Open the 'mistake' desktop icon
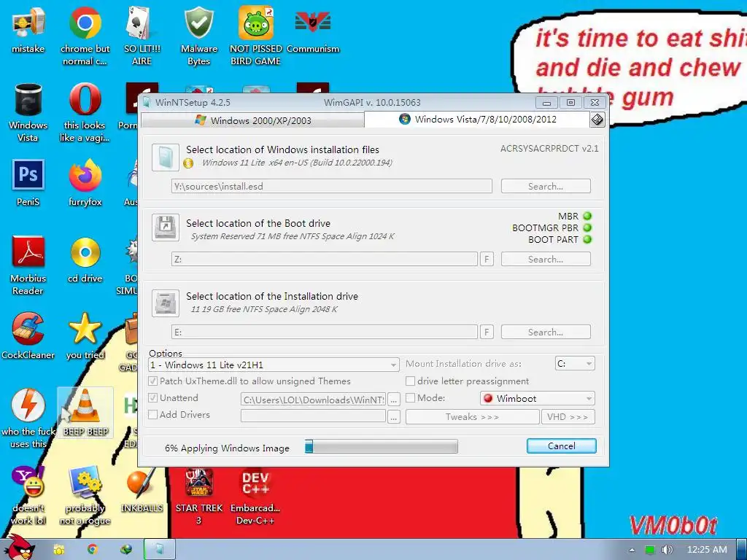Screen dimensions: 747x560 [x=28, y=31]
